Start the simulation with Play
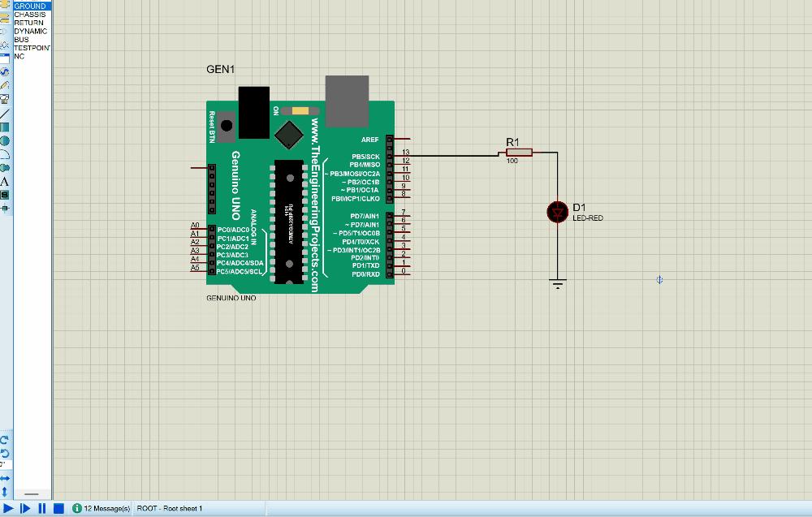Screen dimensions: 812x517 pyautogui.click(x=8, y=508)
